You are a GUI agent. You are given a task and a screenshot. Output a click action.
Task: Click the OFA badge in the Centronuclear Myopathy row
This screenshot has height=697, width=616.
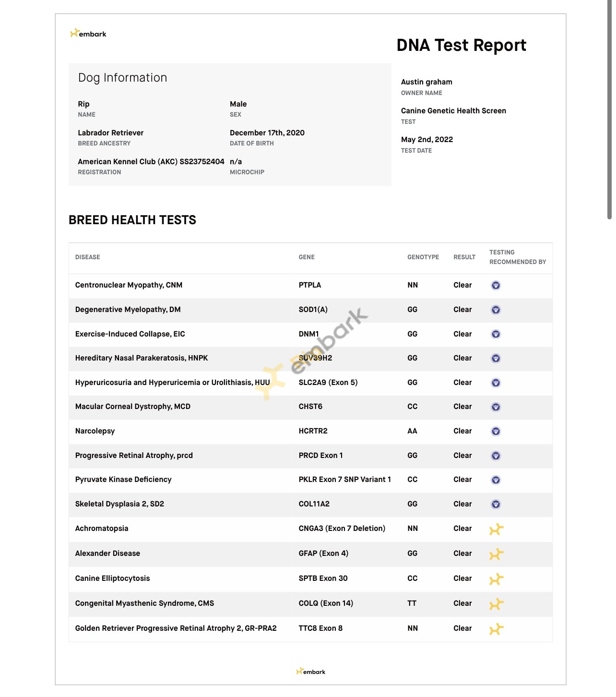[x=496, y=286]
